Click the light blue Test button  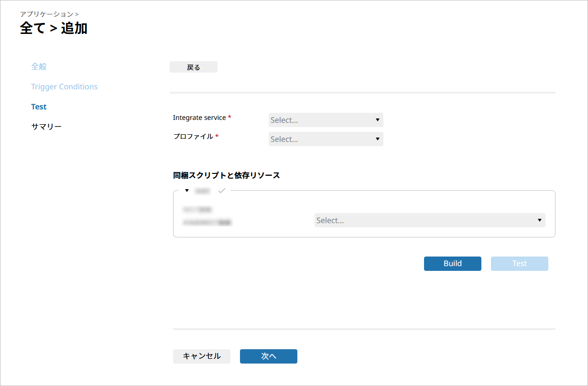(x=519, y=264)
